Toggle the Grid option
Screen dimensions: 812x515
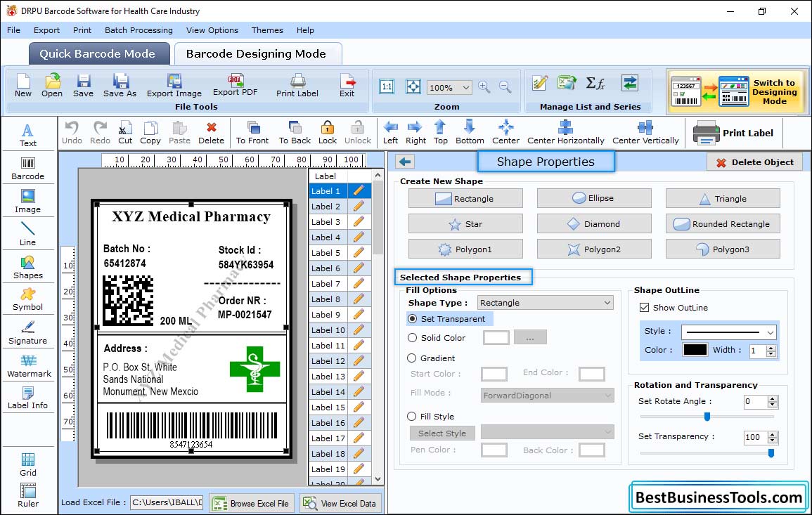[x=27, y=465]
